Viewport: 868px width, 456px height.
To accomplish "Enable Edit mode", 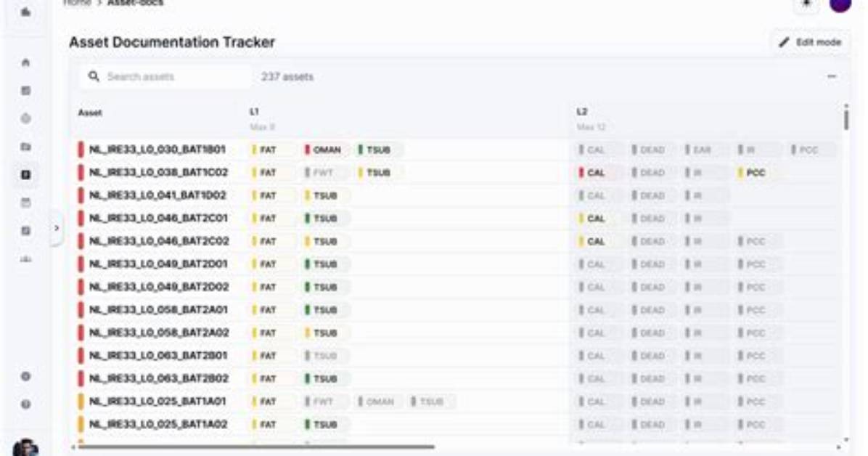I will point(810,42).
